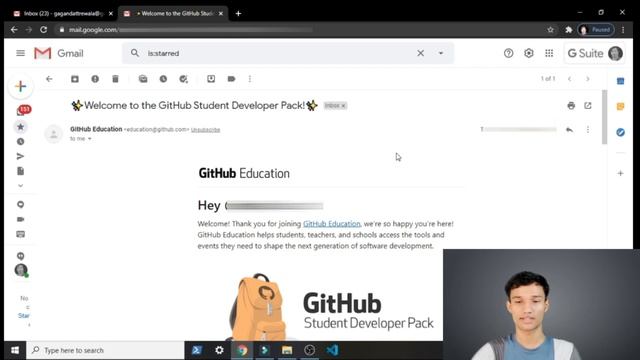Show search options dropdown arrow
Viewport: 640px width, 360px height.
(441, 53)
